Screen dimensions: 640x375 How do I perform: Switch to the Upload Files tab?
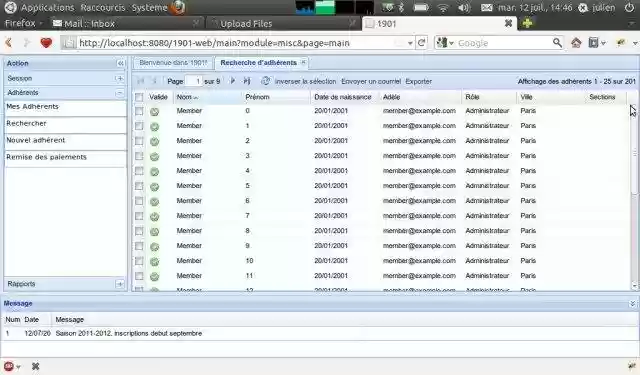283,24
